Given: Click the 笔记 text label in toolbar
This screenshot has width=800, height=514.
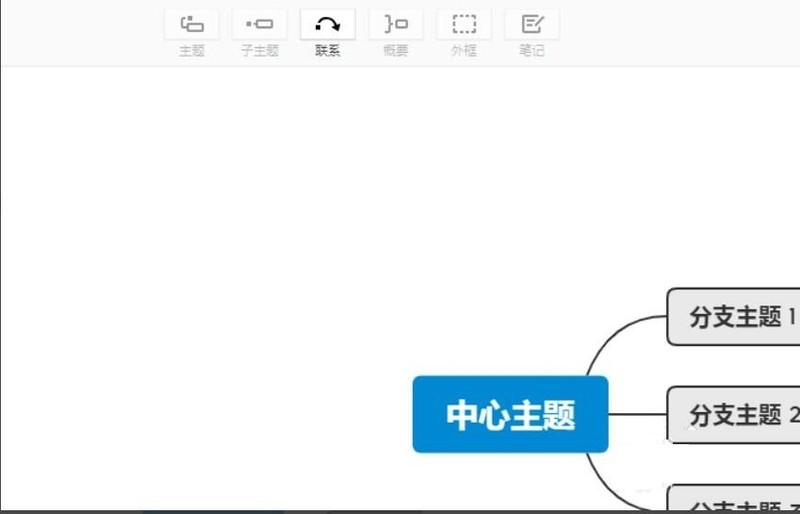Looking at the screenshot, I should 531,51.
